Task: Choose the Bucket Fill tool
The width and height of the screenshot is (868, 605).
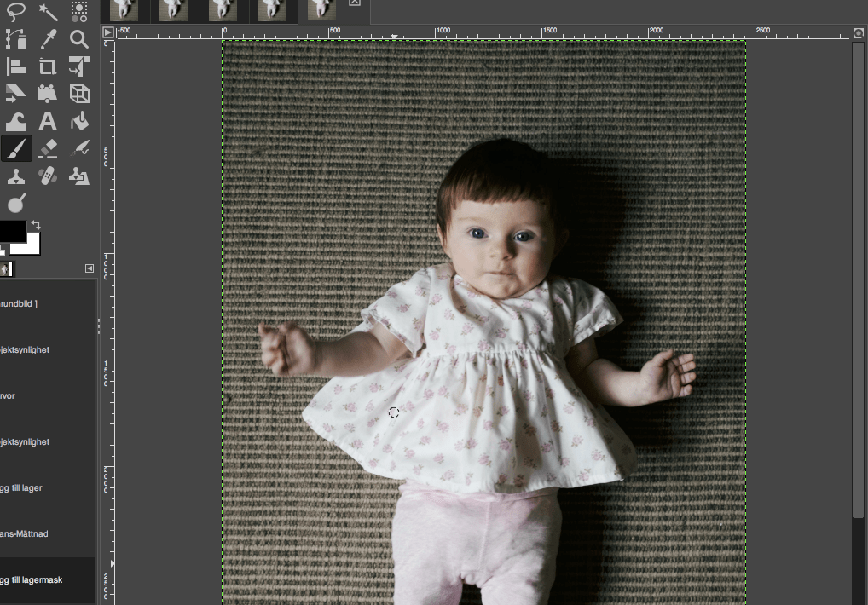Action: pyautogui.click(x=79, y=122)
